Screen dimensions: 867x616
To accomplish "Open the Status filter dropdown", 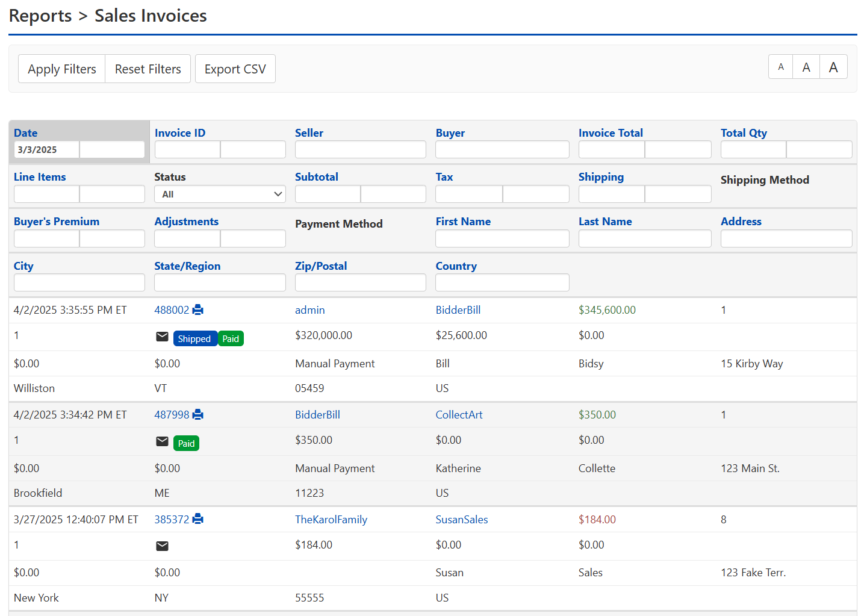I will [220, 194].
